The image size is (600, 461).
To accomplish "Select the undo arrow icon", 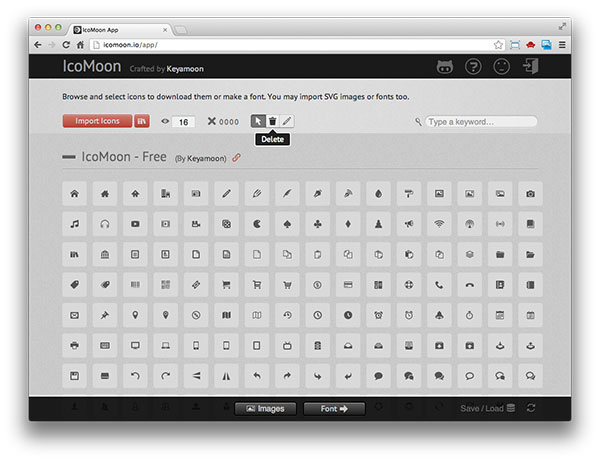I will click(x=135, y=376).
